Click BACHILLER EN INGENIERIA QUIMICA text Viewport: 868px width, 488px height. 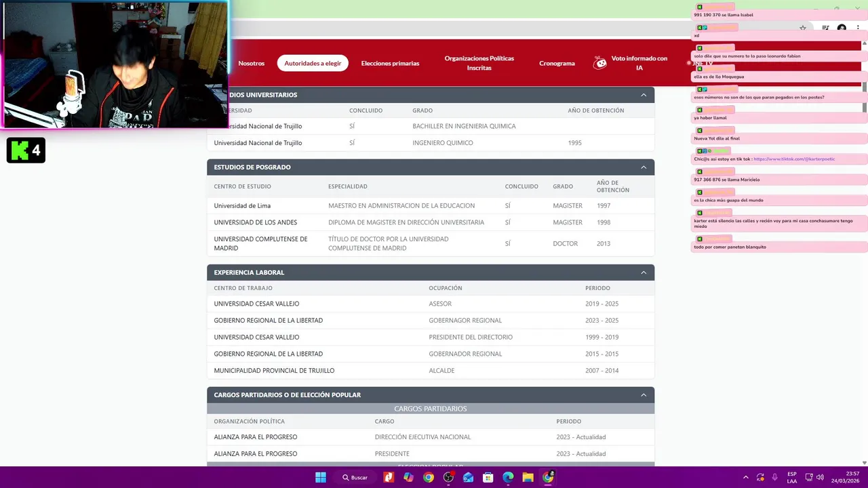coord(464,126)
